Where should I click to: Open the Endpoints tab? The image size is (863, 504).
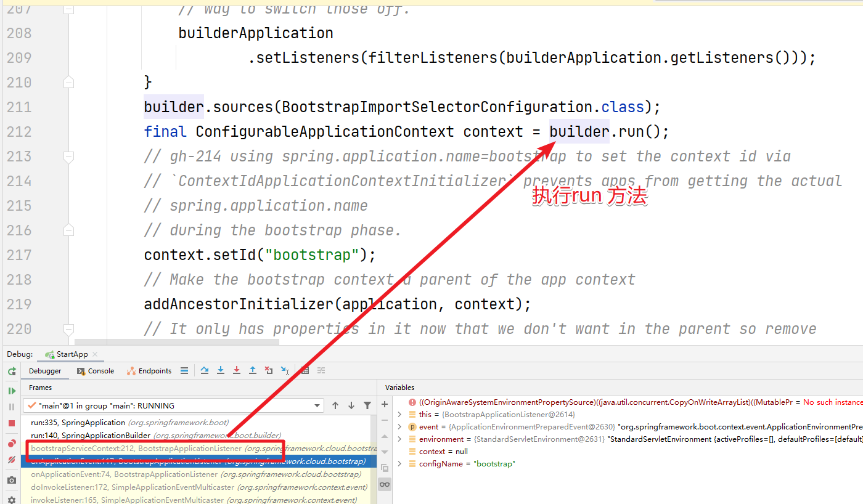pos(149,370)
